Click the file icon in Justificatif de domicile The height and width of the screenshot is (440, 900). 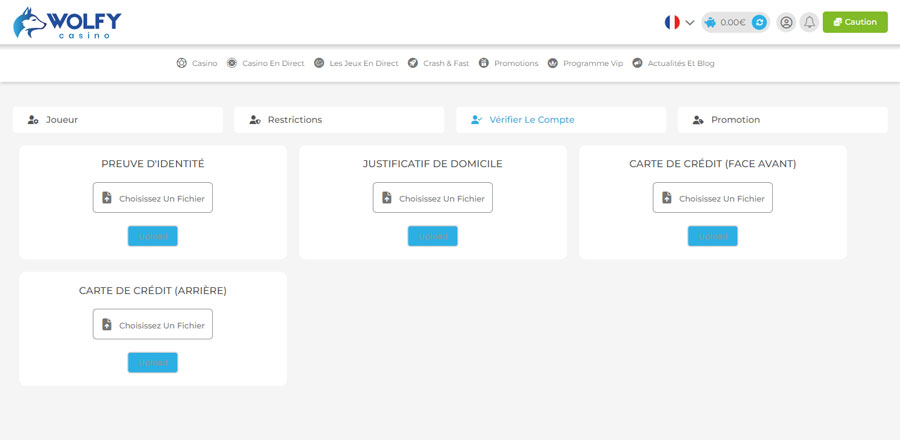coord(387,198)
